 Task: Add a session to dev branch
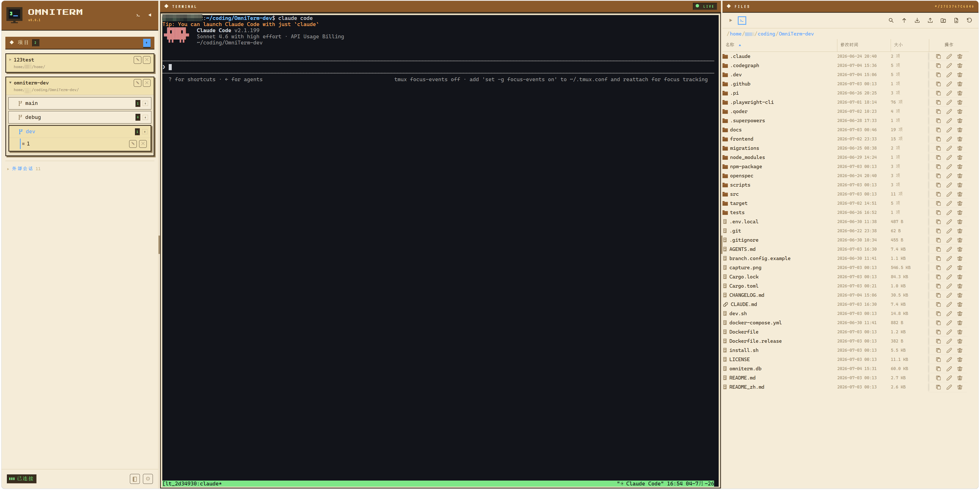click(145, 132)
